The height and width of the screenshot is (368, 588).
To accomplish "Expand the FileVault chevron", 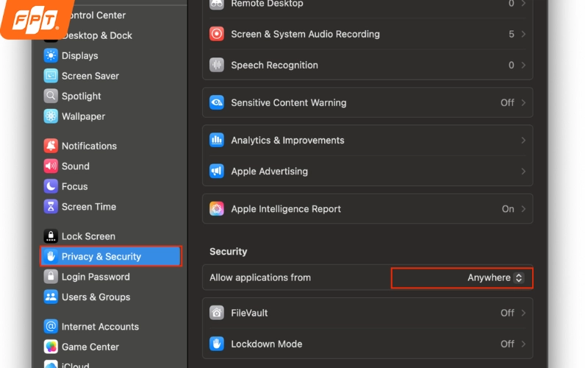I will 523,314.
